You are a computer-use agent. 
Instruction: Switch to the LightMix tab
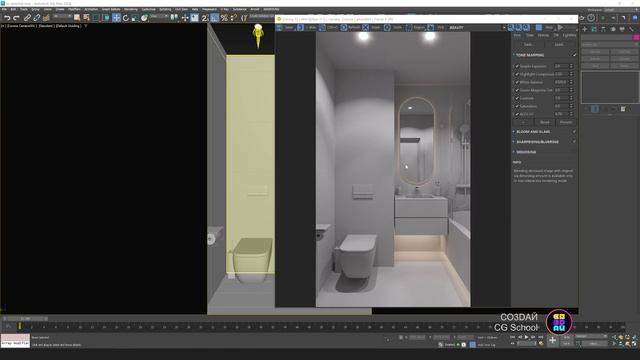(569, 36)
